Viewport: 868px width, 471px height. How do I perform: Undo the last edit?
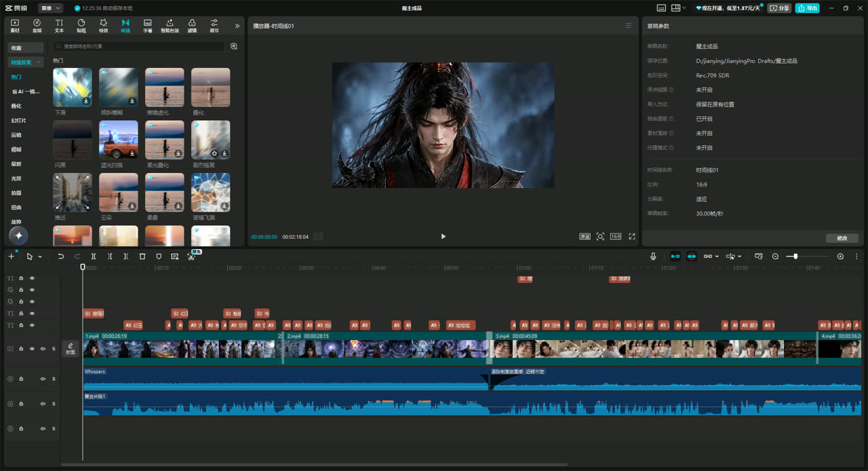click(x=60, y=257)
